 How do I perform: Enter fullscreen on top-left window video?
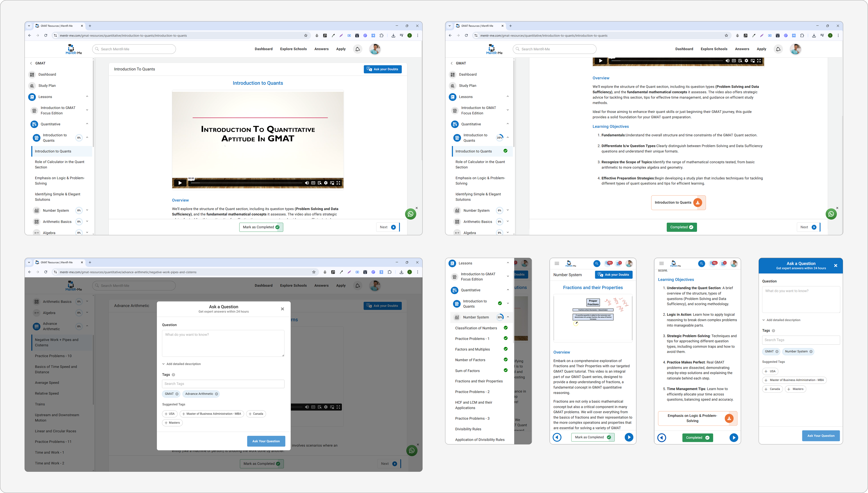338,183
